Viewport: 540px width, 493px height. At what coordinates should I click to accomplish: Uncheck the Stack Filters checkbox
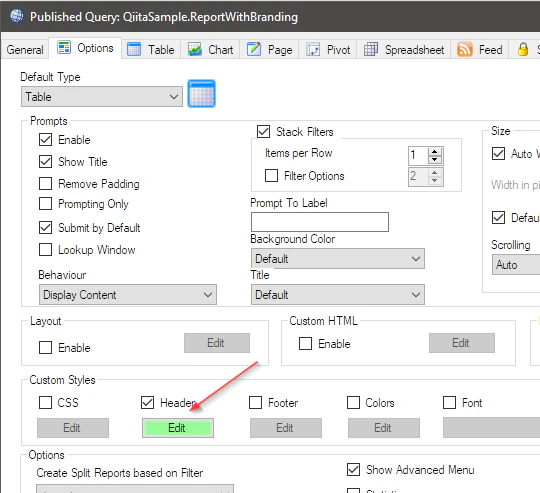(263, 132)
